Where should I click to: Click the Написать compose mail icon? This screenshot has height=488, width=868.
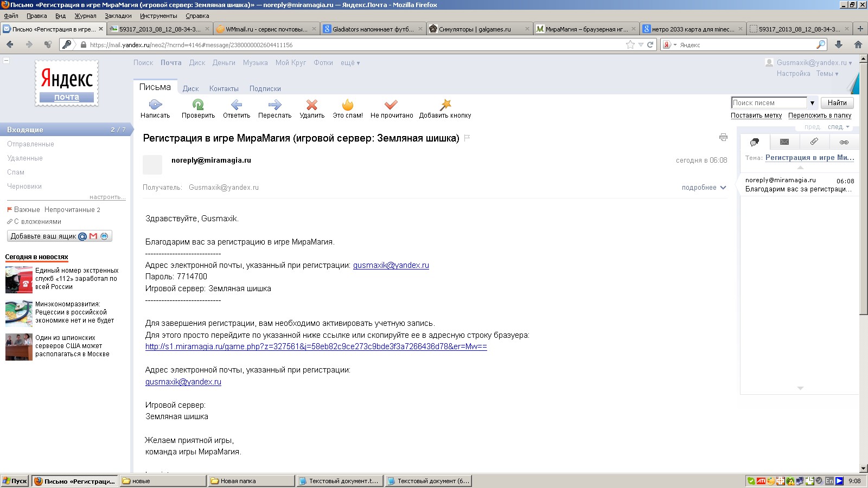155,105
